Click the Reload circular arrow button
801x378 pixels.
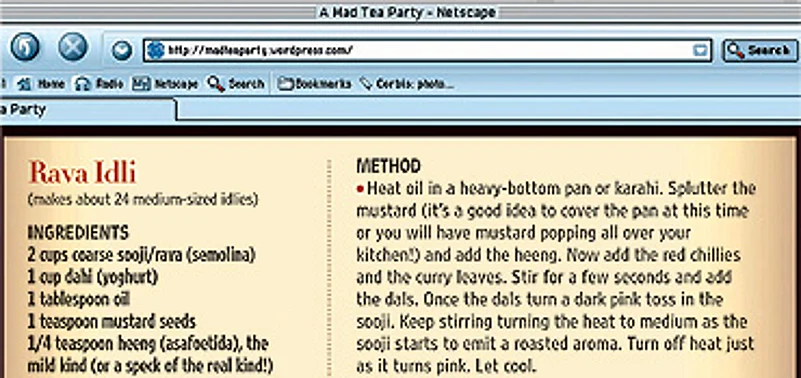click(x=25, y=47)
